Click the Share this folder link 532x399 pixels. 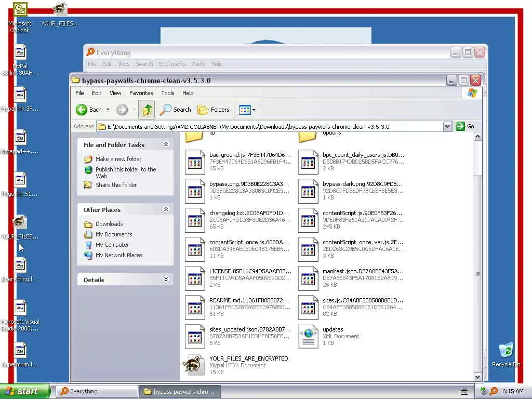tap(116, 185)
